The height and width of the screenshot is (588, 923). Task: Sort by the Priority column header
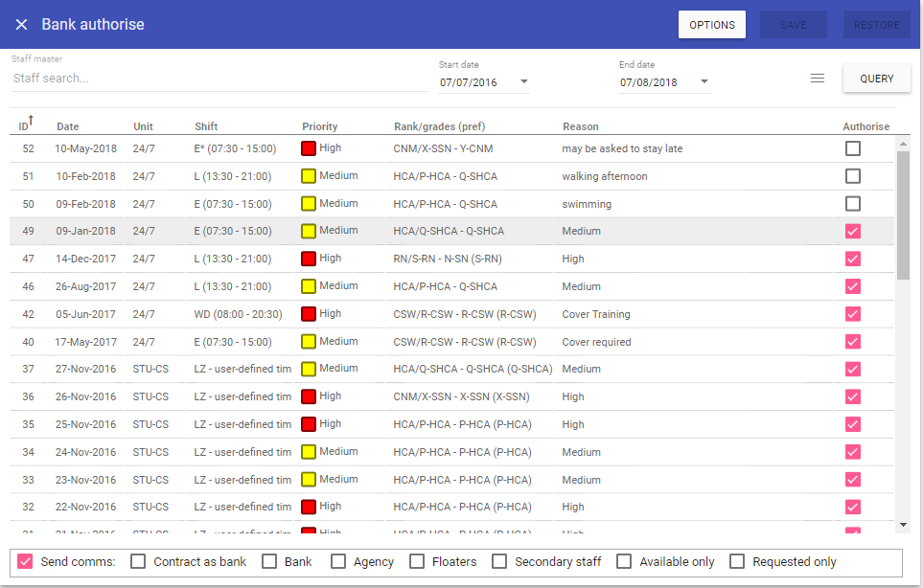tap(319, 126)
